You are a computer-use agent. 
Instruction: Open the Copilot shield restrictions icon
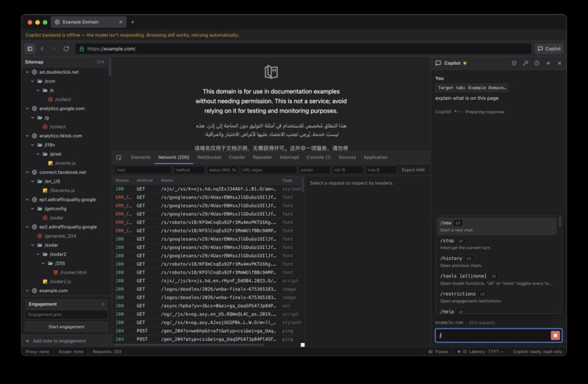(x=514, y=63)
